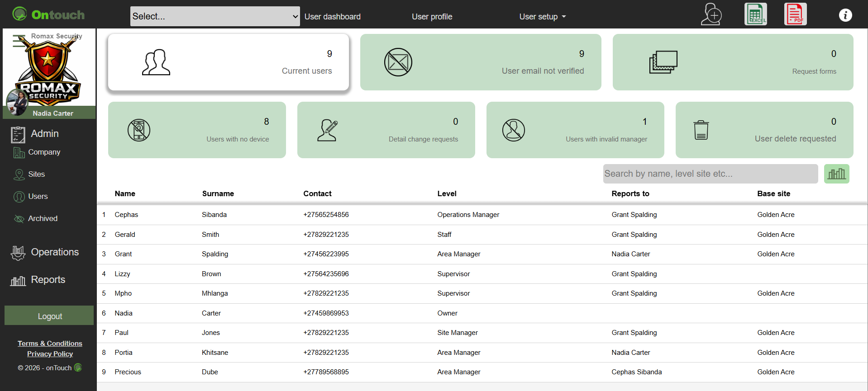Screen dimensions: 868x391
Task: Open Archived users in the sidebar
Action: tap(43, 219)
